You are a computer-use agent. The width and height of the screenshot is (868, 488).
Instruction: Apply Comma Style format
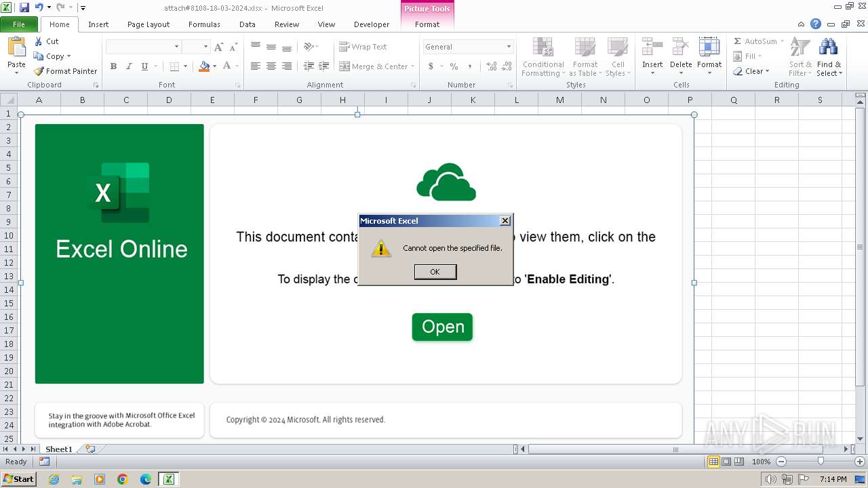pyautogui.click(x=470, y=66)
